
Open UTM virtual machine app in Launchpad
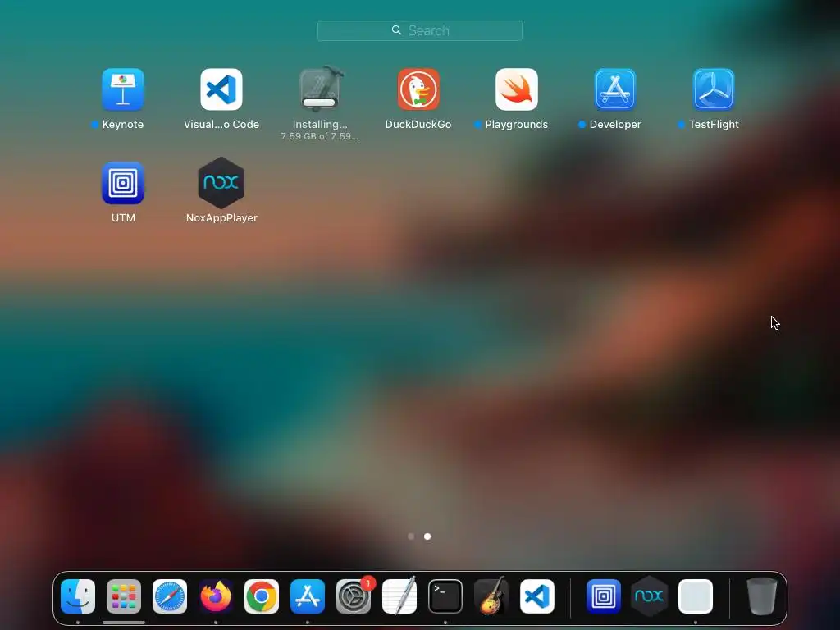coord(123,183)
